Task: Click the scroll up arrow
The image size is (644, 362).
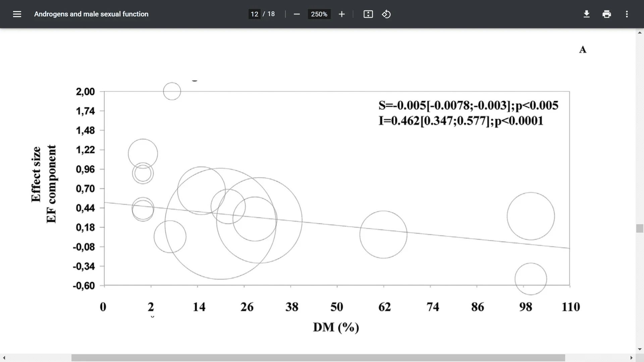Action: pos(640,33)
